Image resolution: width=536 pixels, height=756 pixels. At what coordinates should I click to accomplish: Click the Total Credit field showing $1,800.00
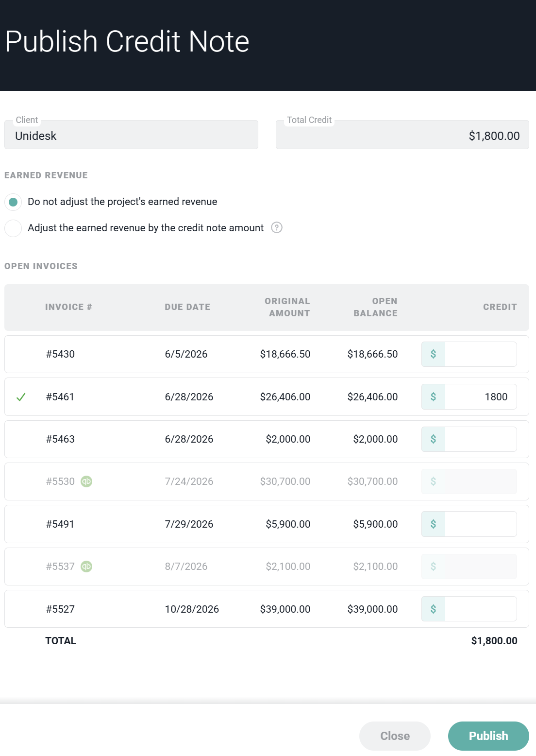click(x=402, y=135)
